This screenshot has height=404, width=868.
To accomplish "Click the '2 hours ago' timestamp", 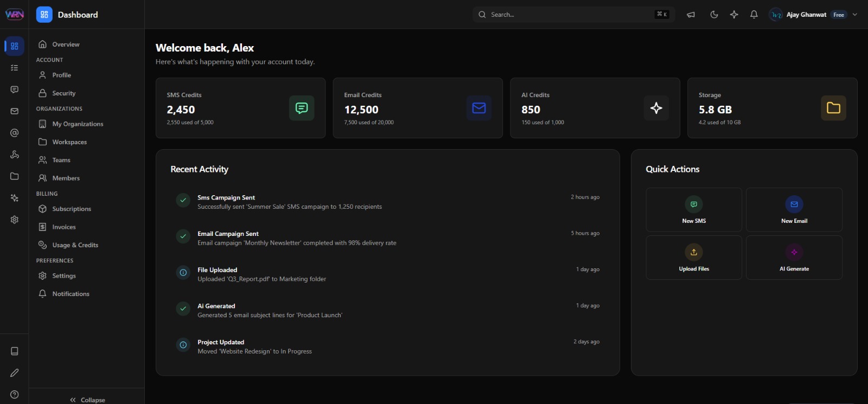I will tap(585, 197).
